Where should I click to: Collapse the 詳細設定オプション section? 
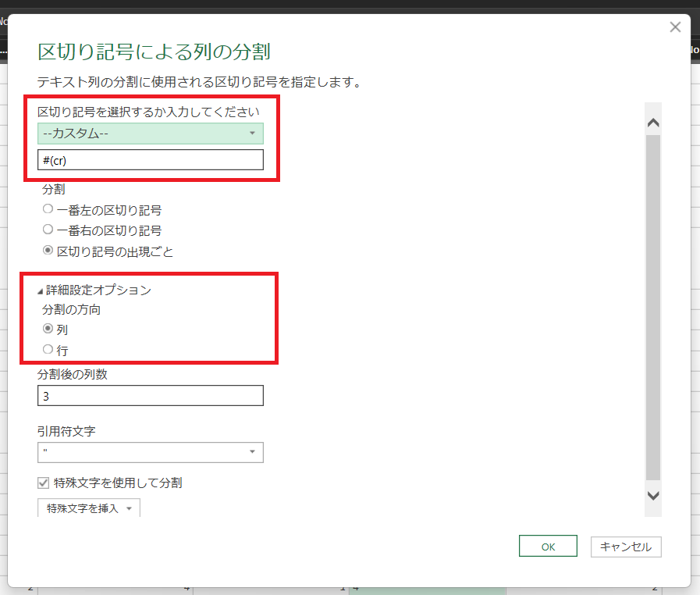pos(41,290)
